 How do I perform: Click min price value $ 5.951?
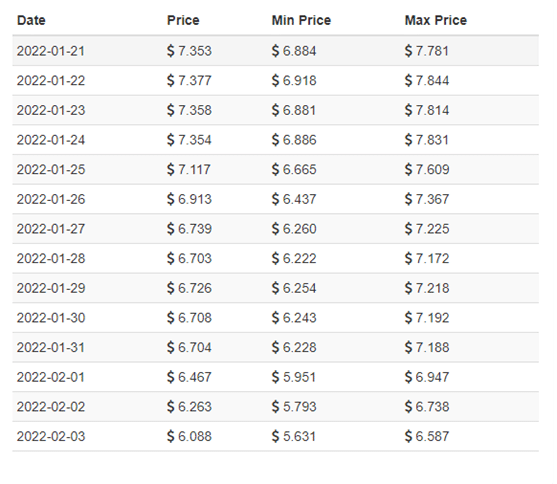tap(294, 377)
